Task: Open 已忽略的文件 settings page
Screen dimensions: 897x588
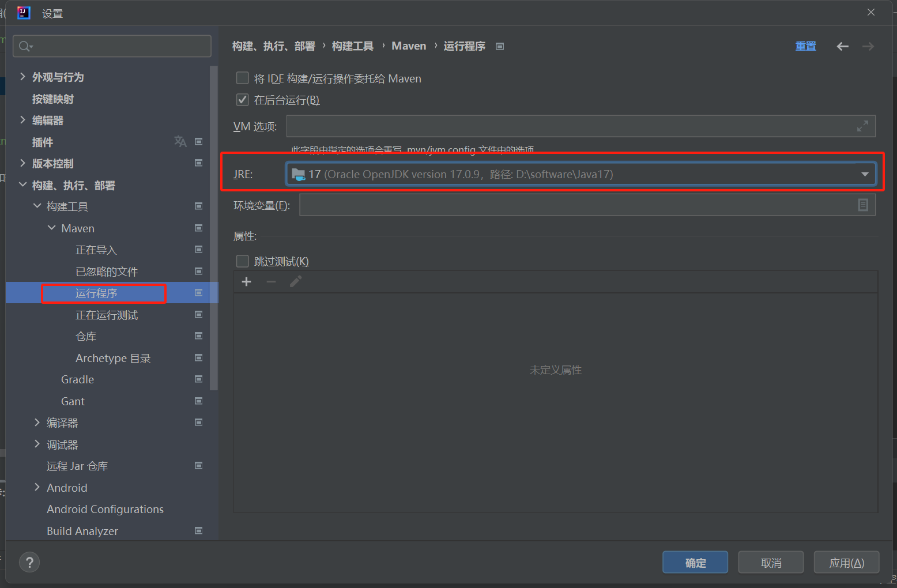Action: [107, 272]
